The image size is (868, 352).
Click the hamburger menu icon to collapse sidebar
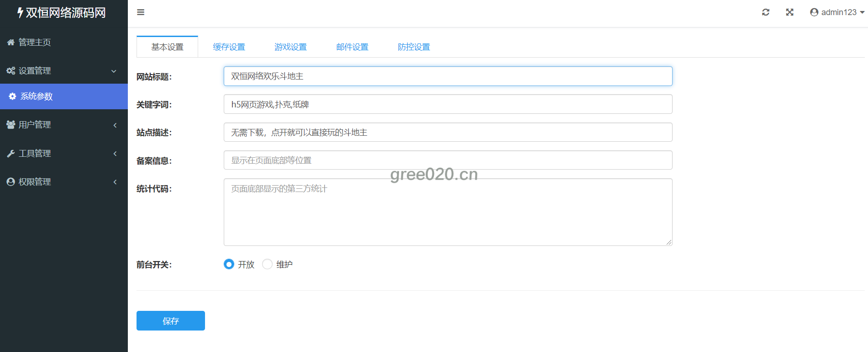tap(141, 12)
